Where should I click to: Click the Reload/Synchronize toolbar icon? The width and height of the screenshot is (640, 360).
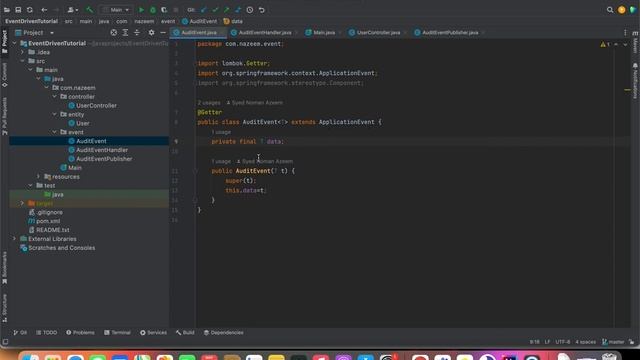pyautogui.click(x=30, y=10)
